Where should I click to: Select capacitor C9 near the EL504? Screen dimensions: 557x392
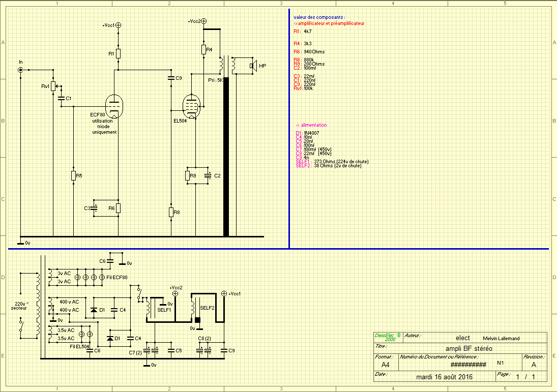click(171, 78)
